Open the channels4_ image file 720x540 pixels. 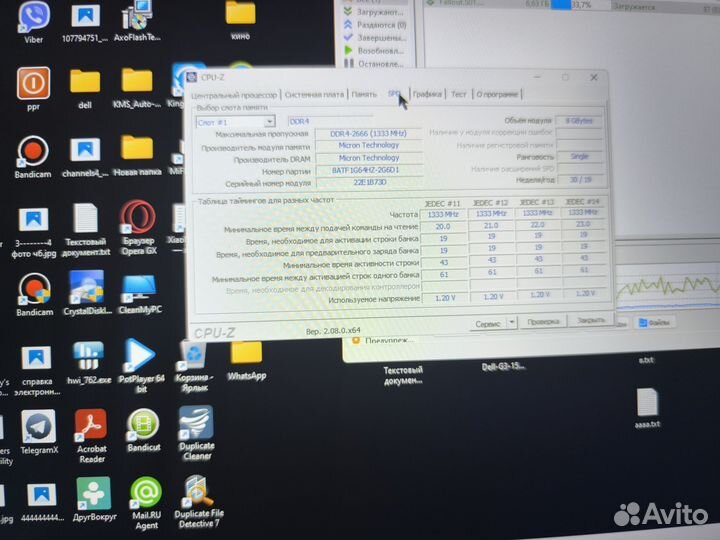(85, 157)
